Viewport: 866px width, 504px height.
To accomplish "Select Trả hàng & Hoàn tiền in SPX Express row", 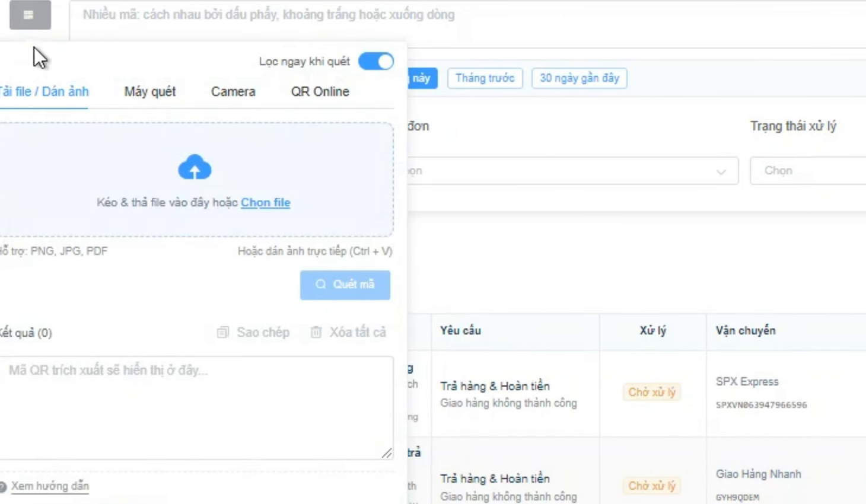I will pos(495,386).
